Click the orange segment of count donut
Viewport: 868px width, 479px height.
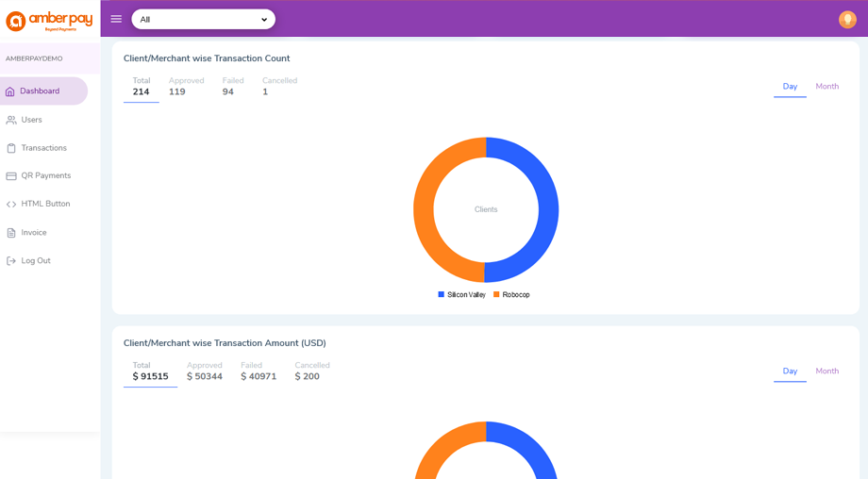click(x=424, y=209)
